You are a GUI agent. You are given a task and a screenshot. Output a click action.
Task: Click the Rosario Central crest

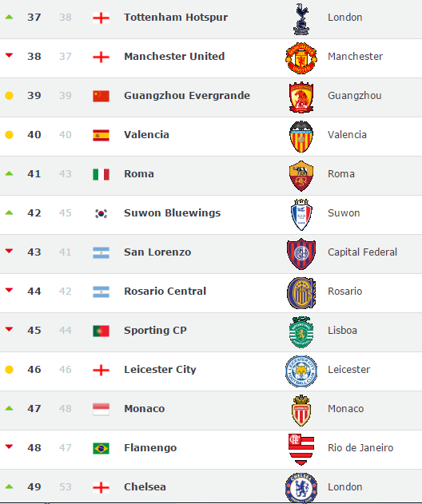pyautogui.click(x=301, y=293)
